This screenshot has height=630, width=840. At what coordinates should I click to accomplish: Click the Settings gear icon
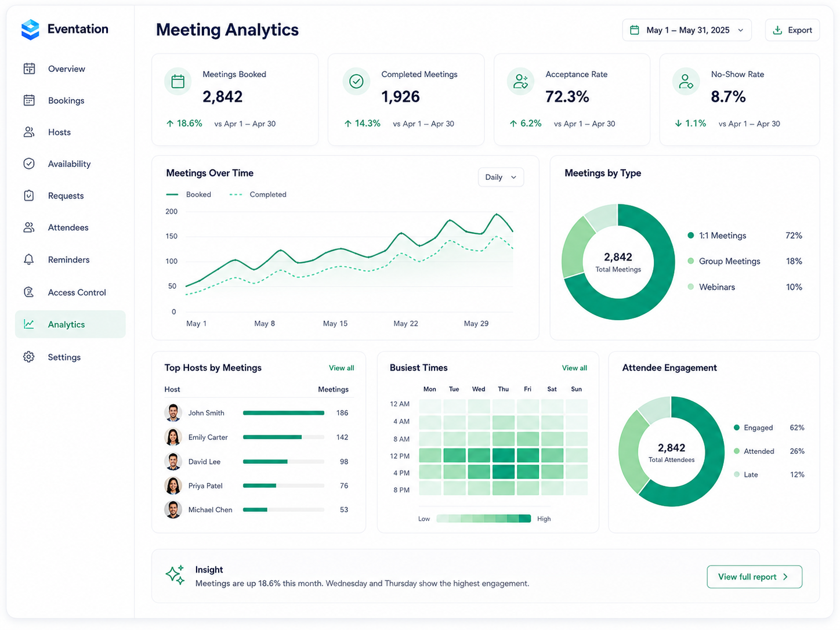[x=29, y=357]
